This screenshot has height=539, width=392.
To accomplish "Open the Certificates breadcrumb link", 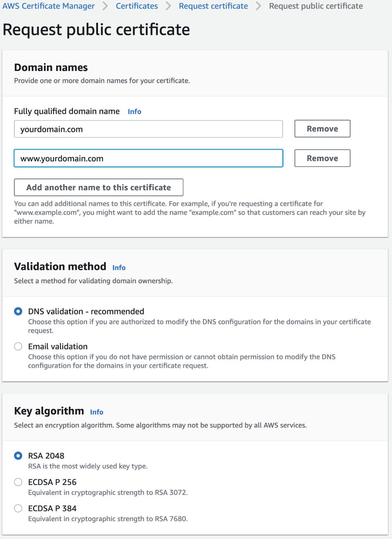I will pyautogui.click(x=137, y=6).
